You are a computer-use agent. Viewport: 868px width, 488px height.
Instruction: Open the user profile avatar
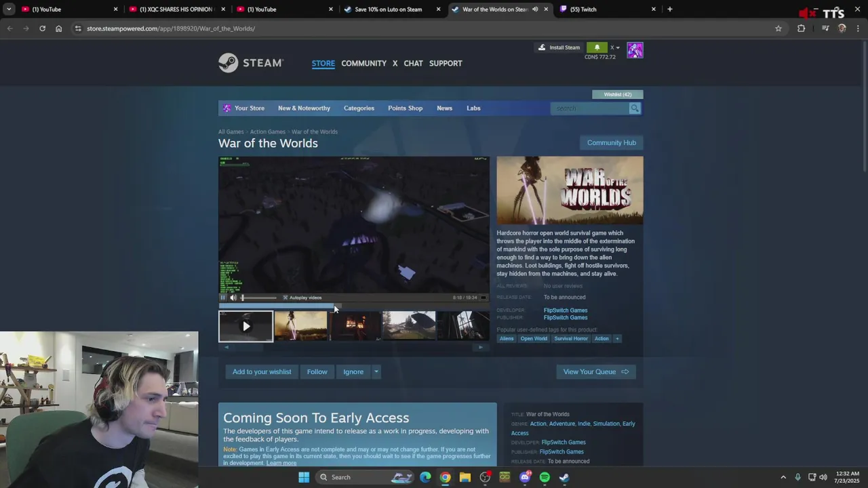pos(635,50)
